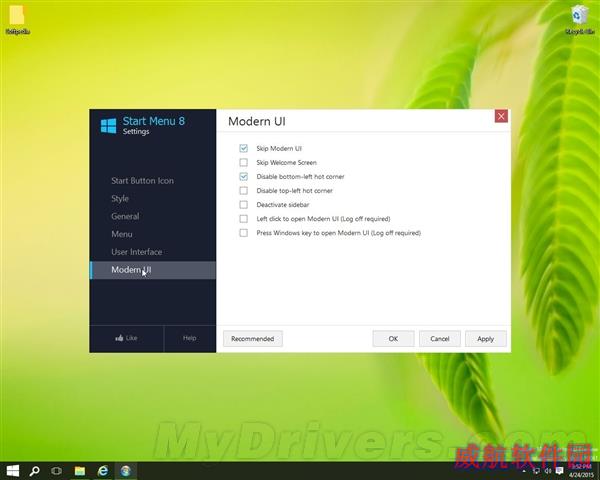600x480 pixels.
Task: Apply the Modern UI settings
Action: pos(486,339)
